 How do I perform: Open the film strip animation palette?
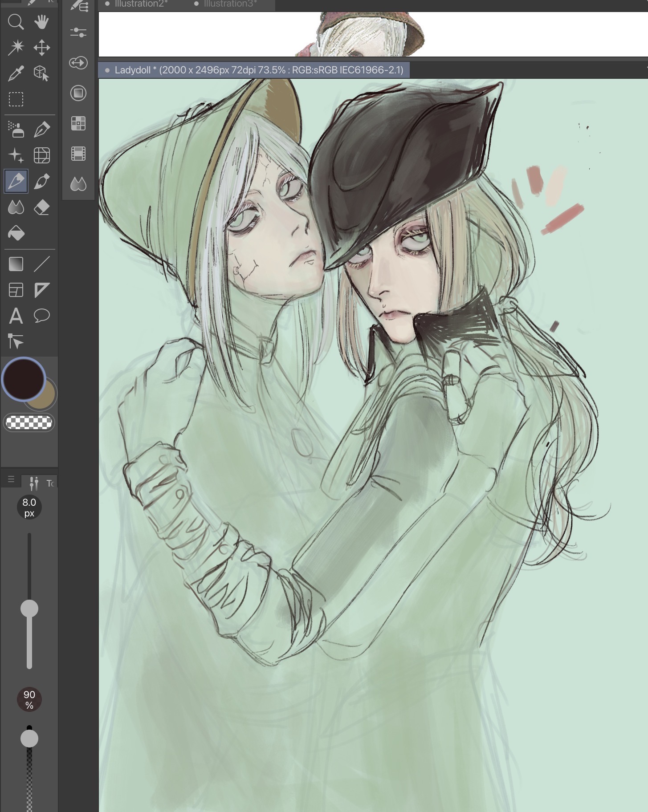click(x=78, y=154)
